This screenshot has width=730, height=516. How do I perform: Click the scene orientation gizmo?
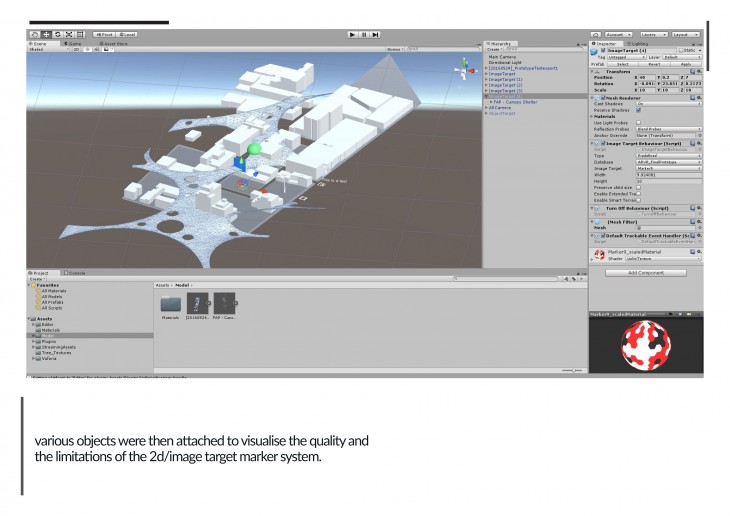[463, 68]
